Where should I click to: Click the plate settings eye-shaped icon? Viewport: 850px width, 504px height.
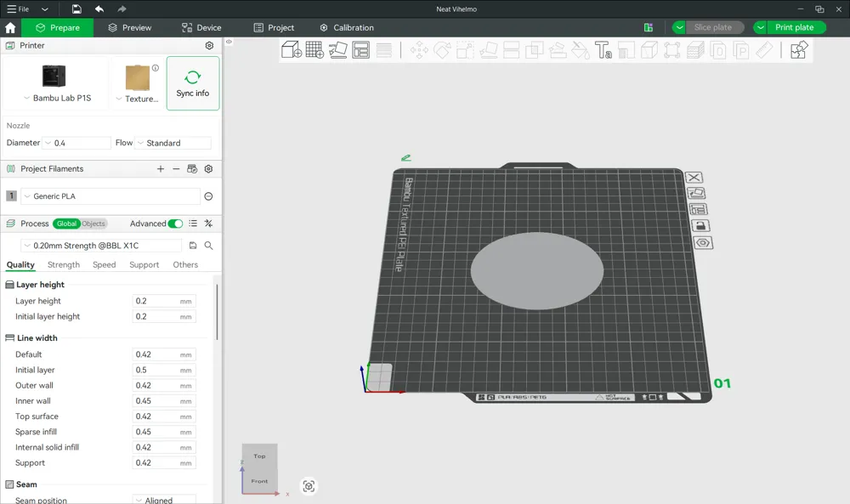tap(703, 243)
